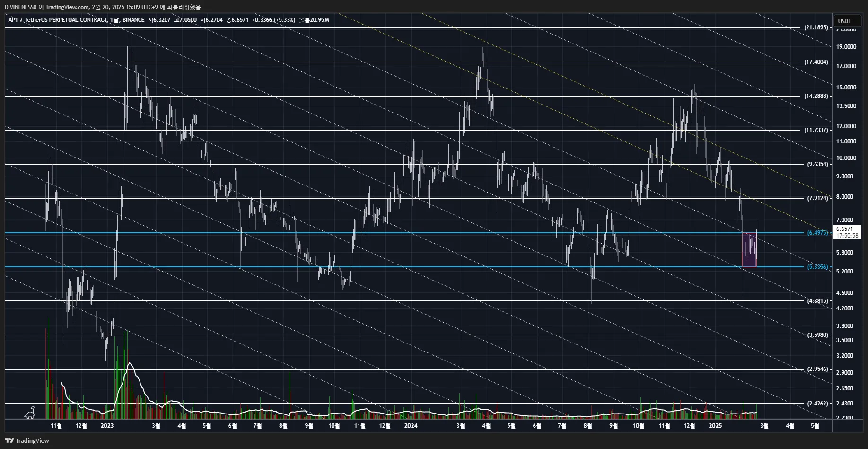Viewport: 868px width, 449px height.
Task: Click the change value +0.3366 (+5.33%)
Action: click(x=273, y=20)
